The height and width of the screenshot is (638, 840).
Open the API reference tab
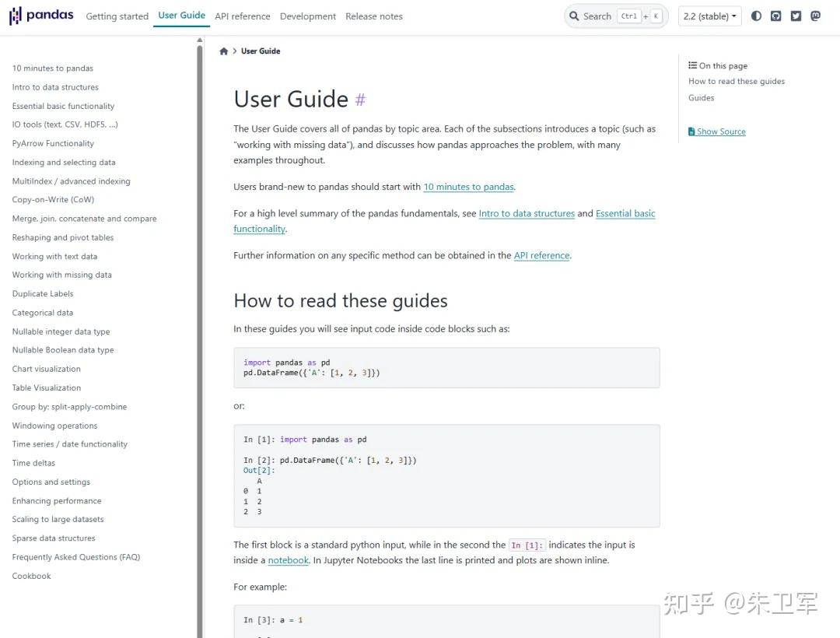[243, 16]
